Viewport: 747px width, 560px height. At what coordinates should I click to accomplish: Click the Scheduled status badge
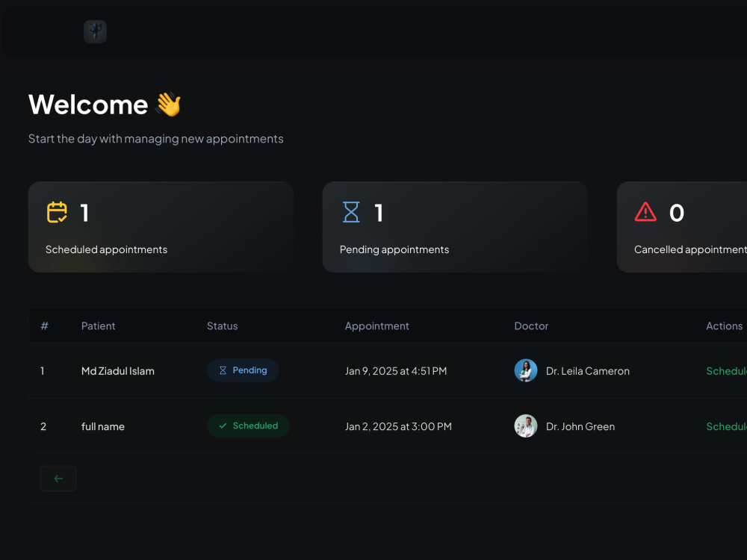pyautogui.click(x=248, y=426)
